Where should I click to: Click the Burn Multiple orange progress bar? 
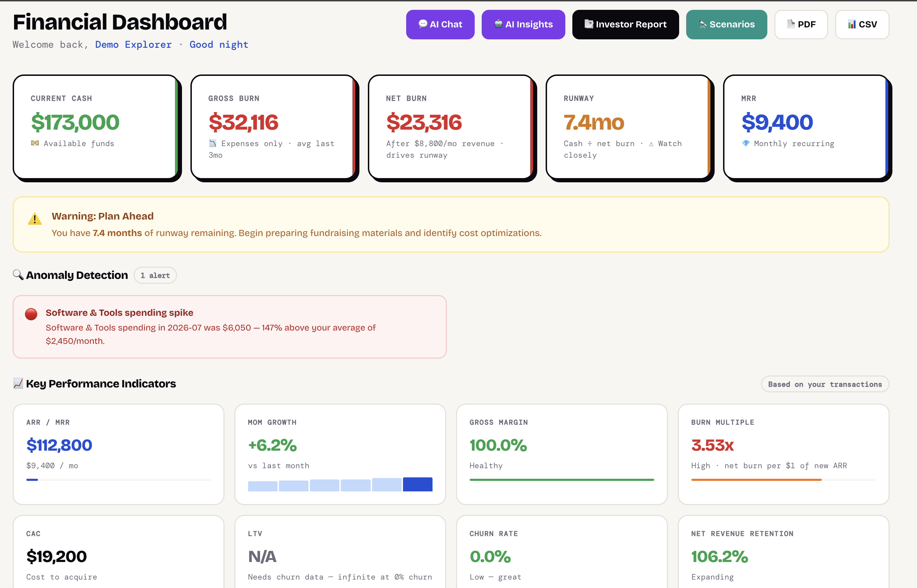click(756, 479)
